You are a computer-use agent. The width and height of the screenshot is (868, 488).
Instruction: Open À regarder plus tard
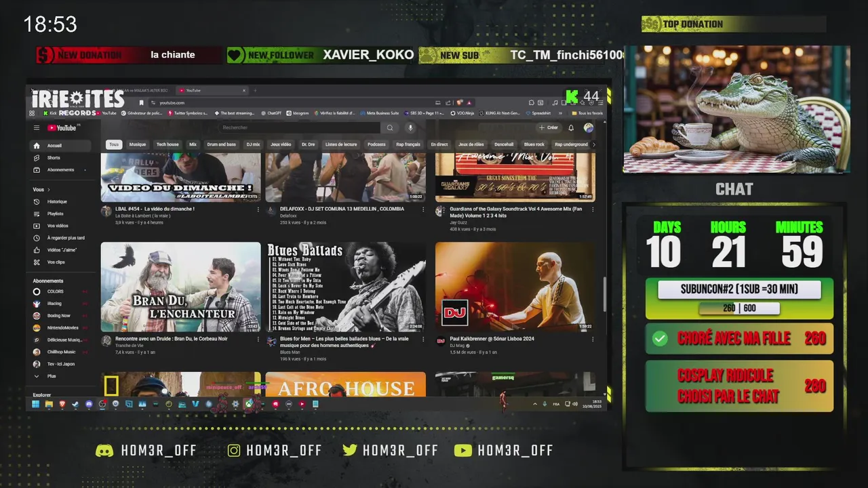point(61,238)
